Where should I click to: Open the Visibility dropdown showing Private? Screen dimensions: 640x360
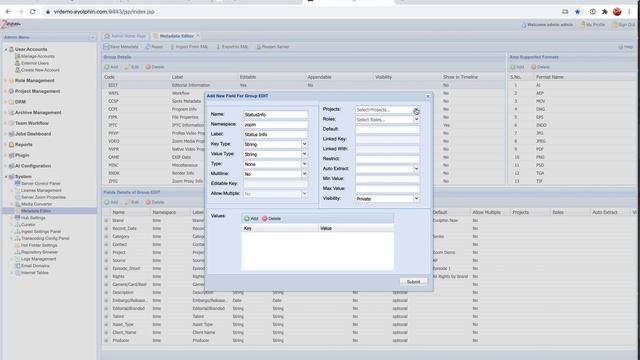coord(416,198)
